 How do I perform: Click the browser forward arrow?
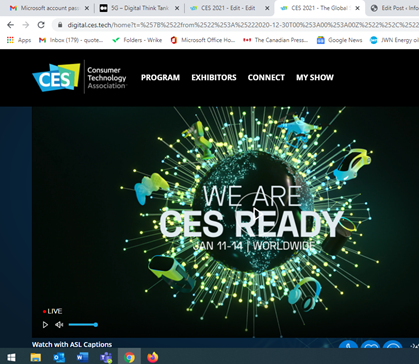click(26, 25)
